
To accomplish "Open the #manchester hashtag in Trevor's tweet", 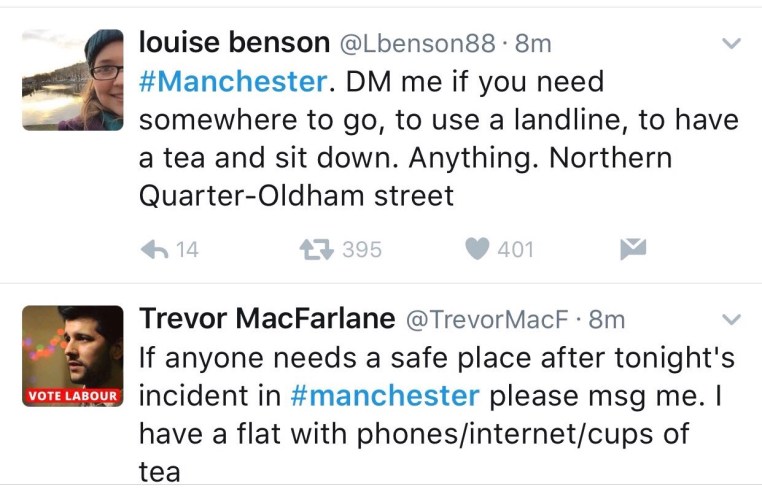I will [x=384, y=395].
